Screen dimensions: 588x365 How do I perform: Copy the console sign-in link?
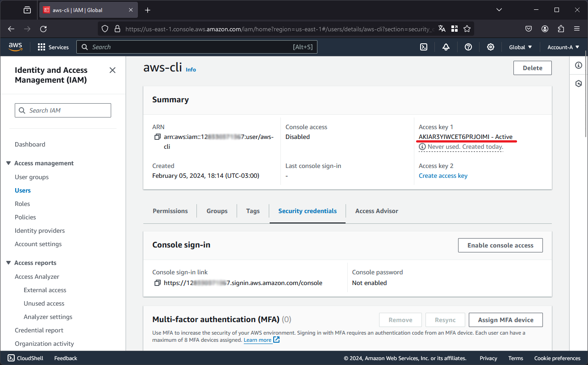click(x=157, y=283)
